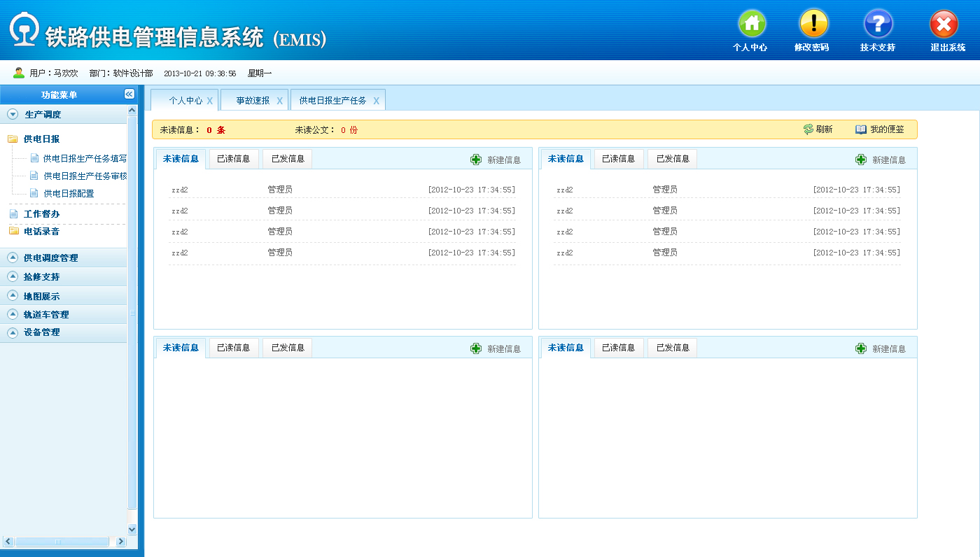Select 未读信息 tab in top-right panel
Viewport: 980px width, 557px height.
click(566, 159)
